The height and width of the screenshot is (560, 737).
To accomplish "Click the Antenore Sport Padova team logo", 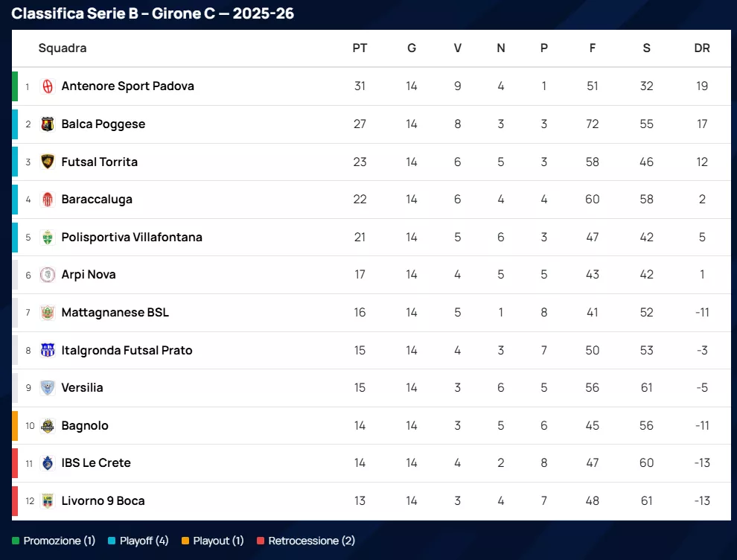I will coord(48,86).
